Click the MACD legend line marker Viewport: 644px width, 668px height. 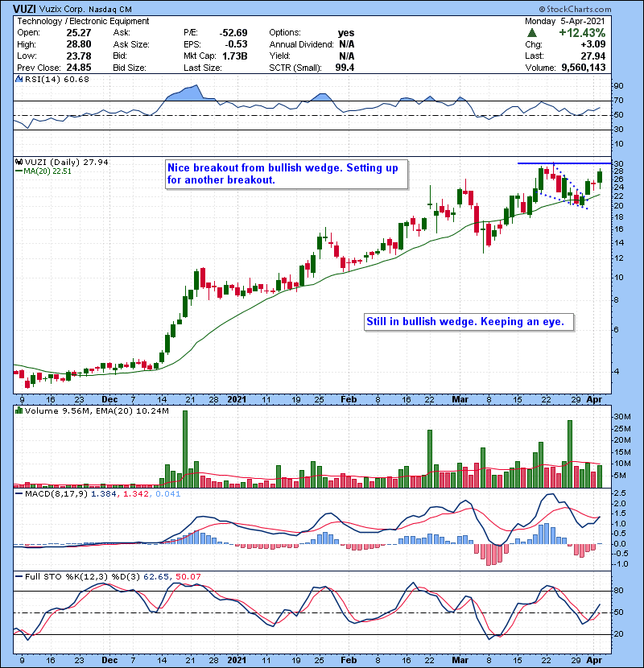[x=19, y=494]
